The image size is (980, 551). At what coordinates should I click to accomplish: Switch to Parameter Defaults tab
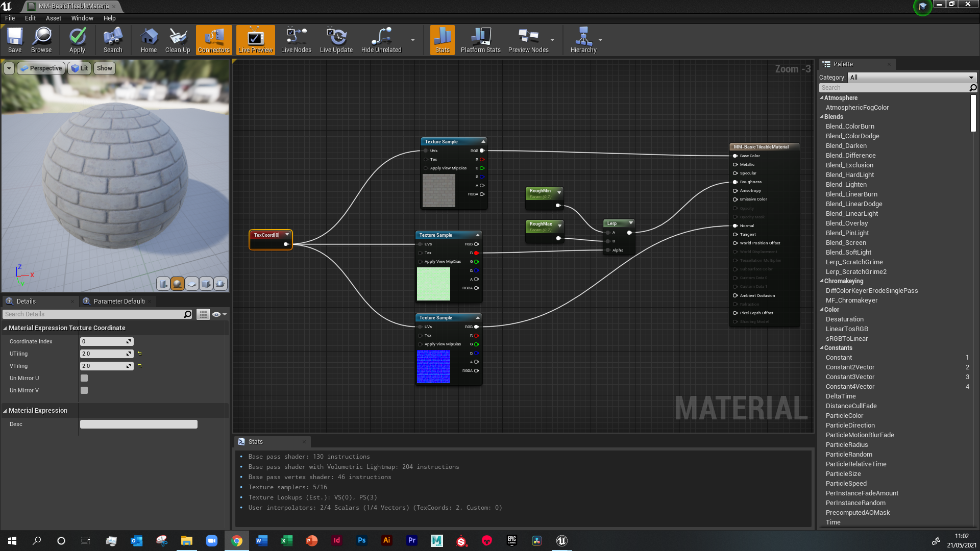(119, 301)
